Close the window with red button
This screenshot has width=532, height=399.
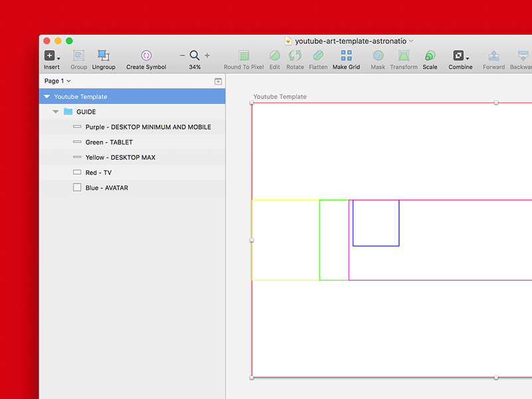tap(47, 41)
